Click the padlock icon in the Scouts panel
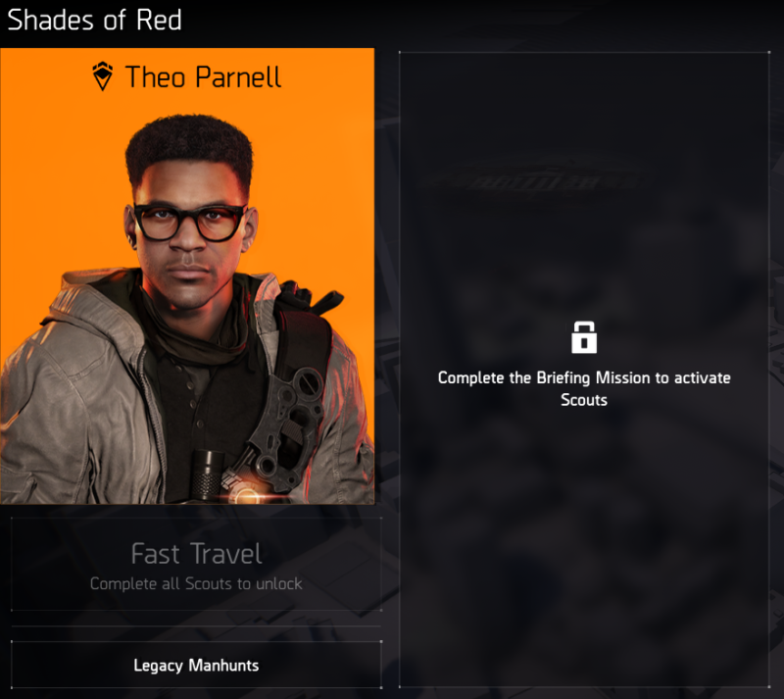The height and width of the screenshot is (699, 784). click(x=583, y=337)
